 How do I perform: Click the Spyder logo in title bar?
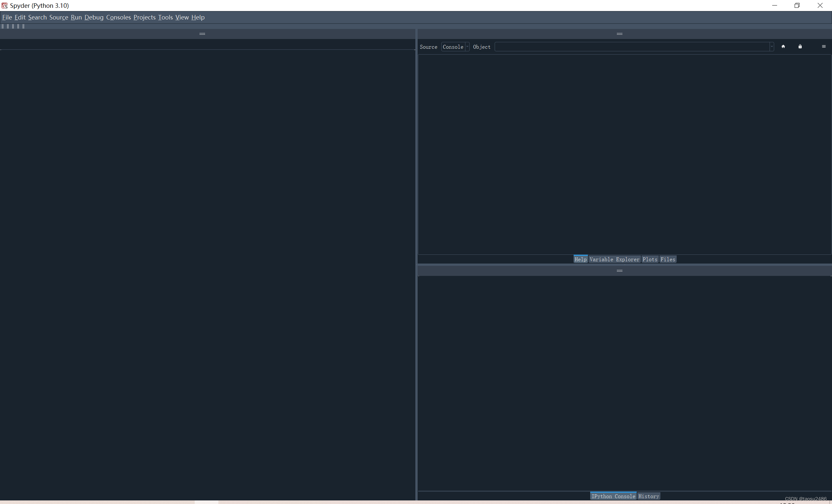pos(5,6)
